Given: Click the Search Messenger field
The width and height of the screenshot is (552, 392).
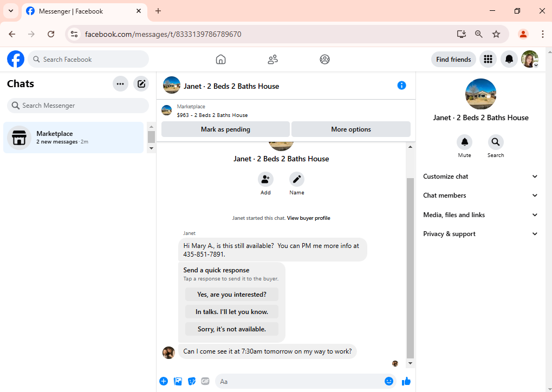Looking at the screenshot, I should pyautogui.click(x=78, y=106).
